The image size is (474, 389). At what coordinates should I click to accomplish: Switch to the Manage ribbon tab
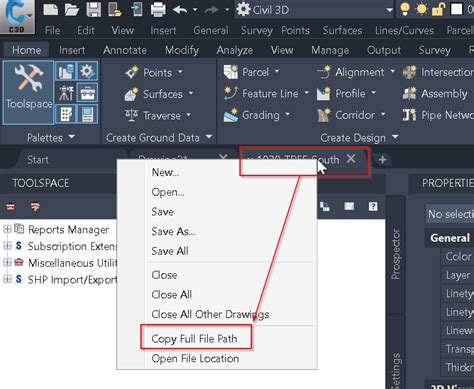tap(330, 50)
